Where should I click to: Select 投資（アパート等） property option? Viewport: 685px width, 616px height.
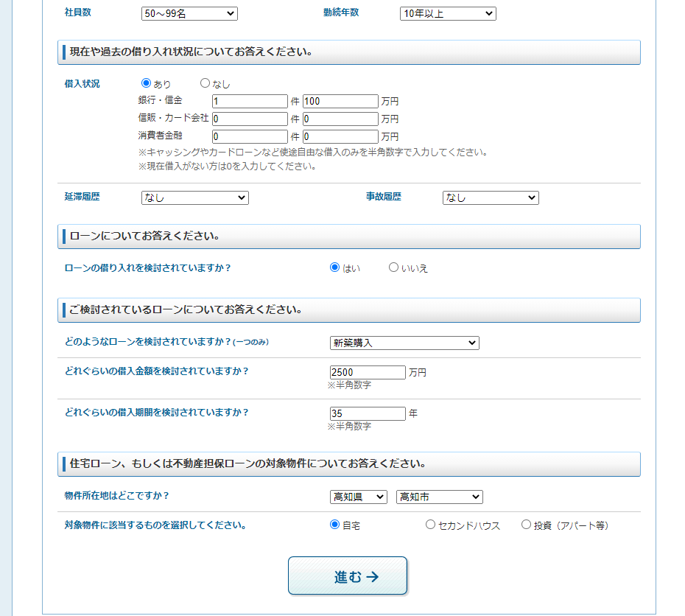tap(526, 525)
